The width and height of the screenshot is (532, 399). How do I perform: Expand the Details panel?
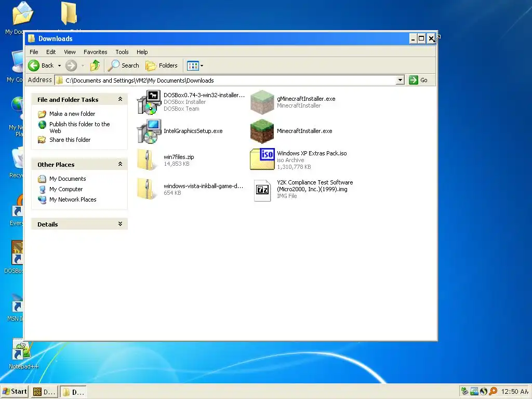point(120,223)
